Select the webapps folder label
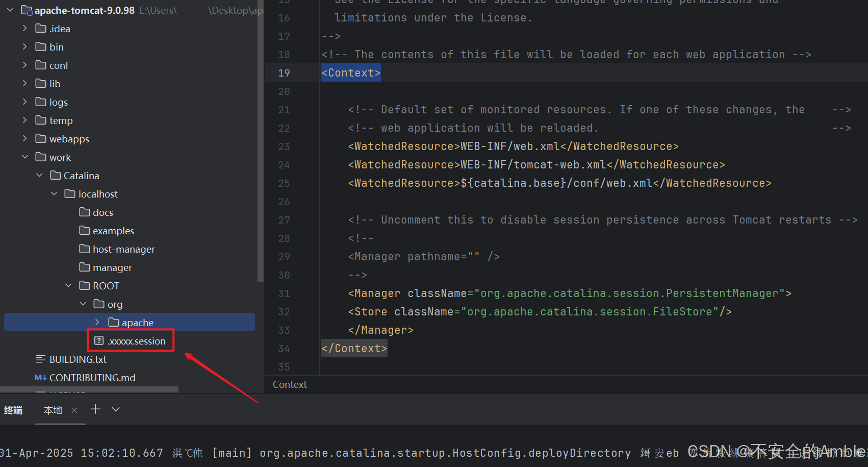Screen dimensions: 868x467 [x=69, y=139]
